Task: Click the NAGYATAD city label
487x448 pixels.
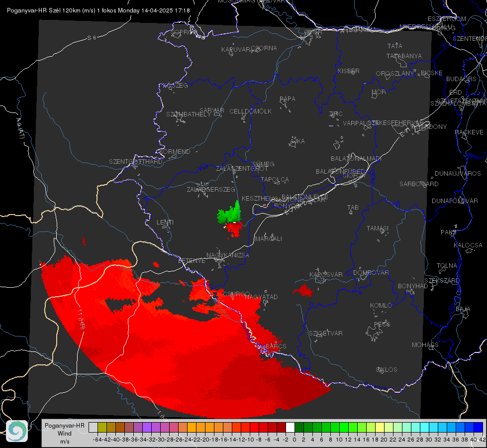Action: click(261, 297)
